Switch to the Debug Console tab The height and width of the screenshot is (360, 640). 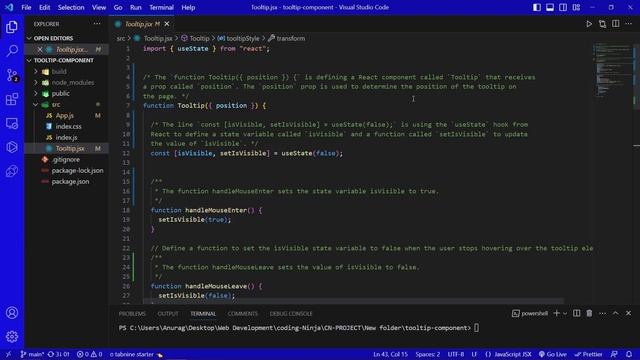[291, 313]
